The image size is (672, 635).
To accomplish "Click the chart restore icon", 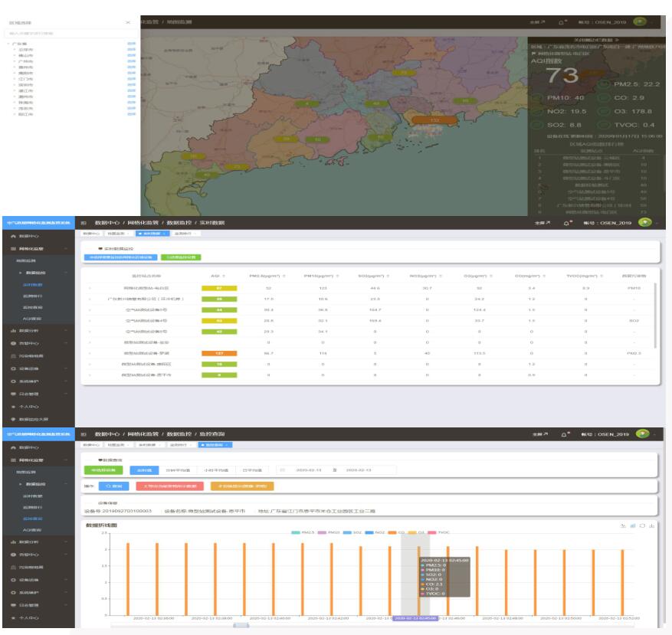I will pyautogui.click(x=642, y=525).
